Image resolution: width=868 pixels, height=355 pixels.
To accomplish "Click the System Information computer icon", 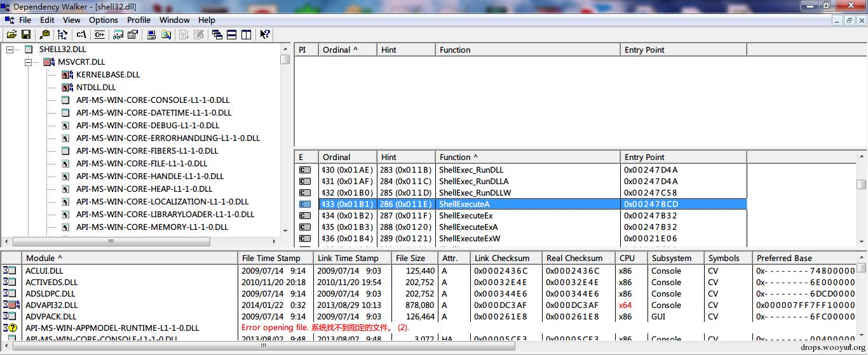I will [151, 34].
